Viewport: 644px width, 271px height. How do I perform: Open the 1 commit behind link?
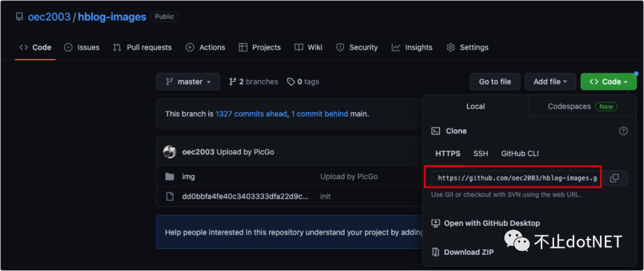pos(320,114)
